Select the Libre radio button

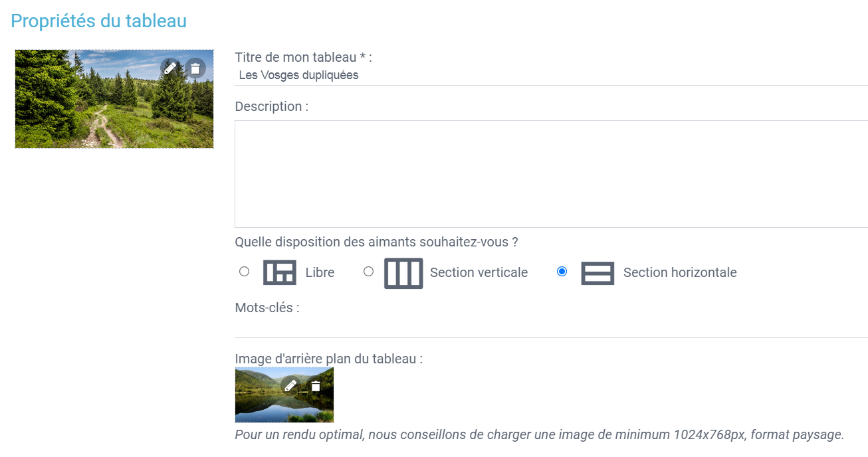click(244, 272)
